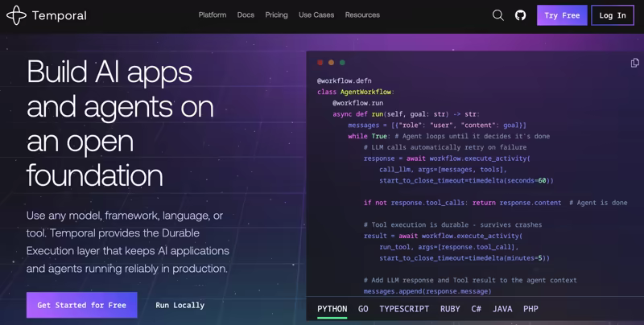Viewport: 644px width, 325px height.
Task: Open the Pricing page
Action: (x=276, y=15)
